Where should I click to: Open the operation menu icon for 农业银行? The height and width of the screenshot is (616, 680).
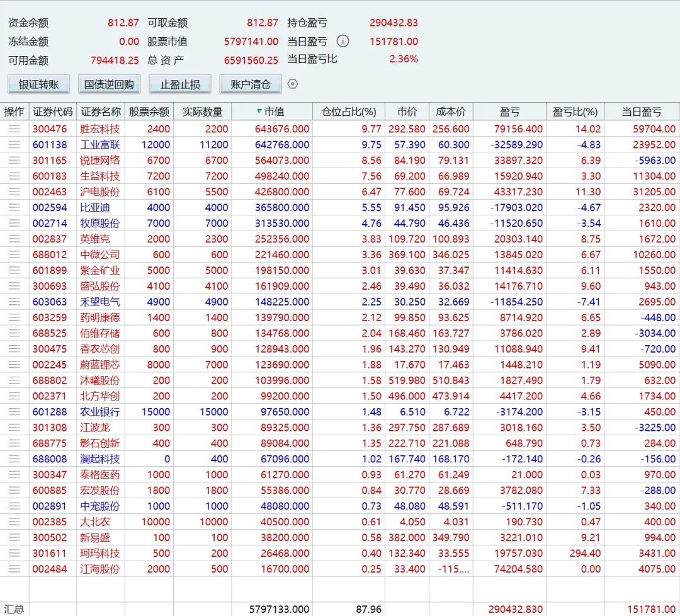coord(14,412)
